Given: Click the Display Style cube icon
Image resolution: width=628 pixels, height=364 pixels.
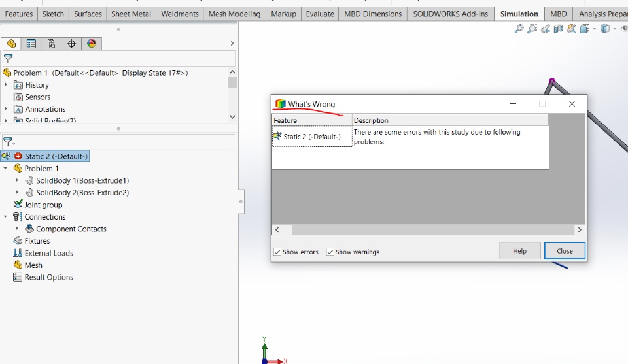Looking at the screenshot, I should 605,29.
